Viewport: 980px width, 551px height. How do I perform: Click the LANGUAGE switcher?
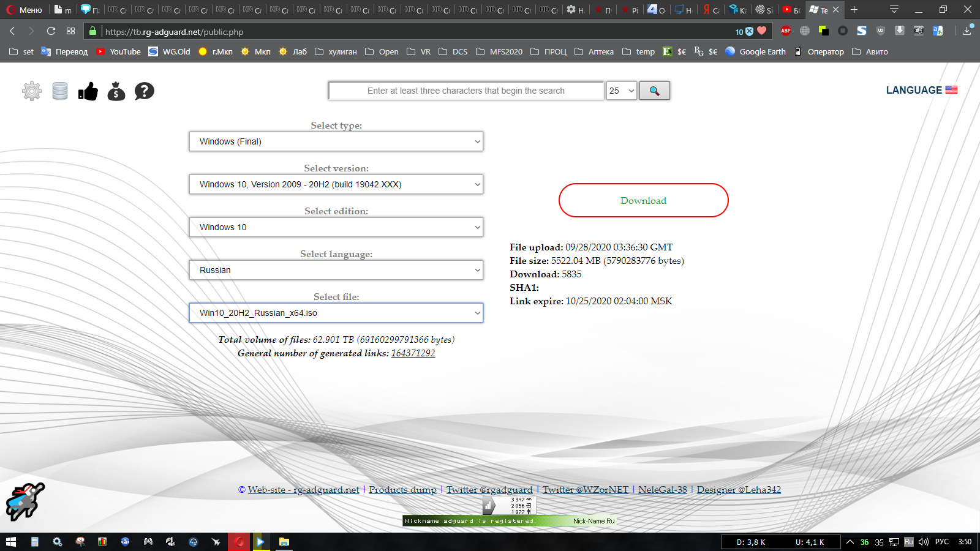point(922,90)
